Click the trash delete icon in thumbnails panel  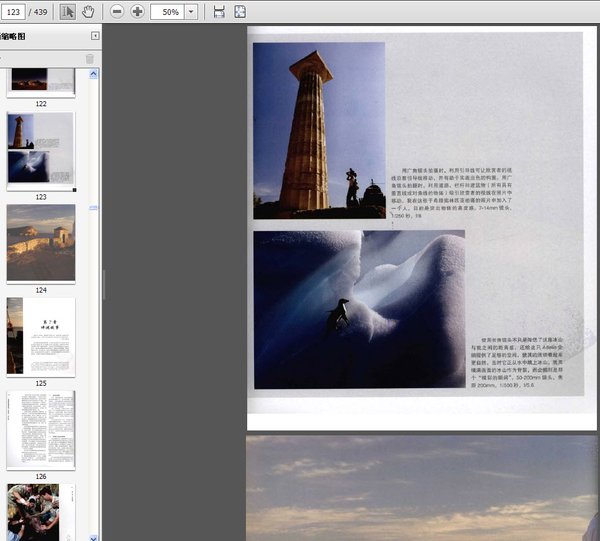point(89,59)
